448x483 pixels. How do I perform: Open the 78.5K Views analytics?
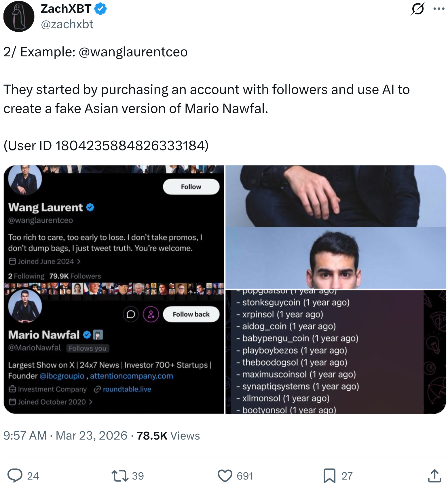coord(168,436)
